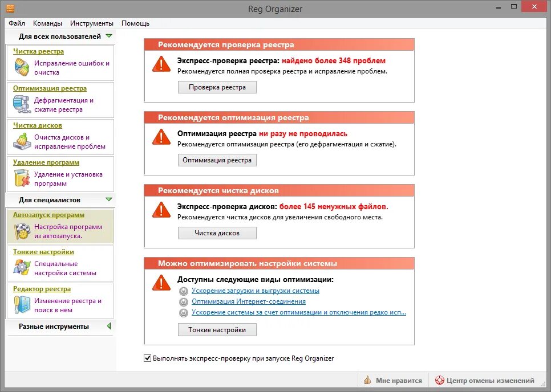Click the autostart programs flag icon

point(22,231)
